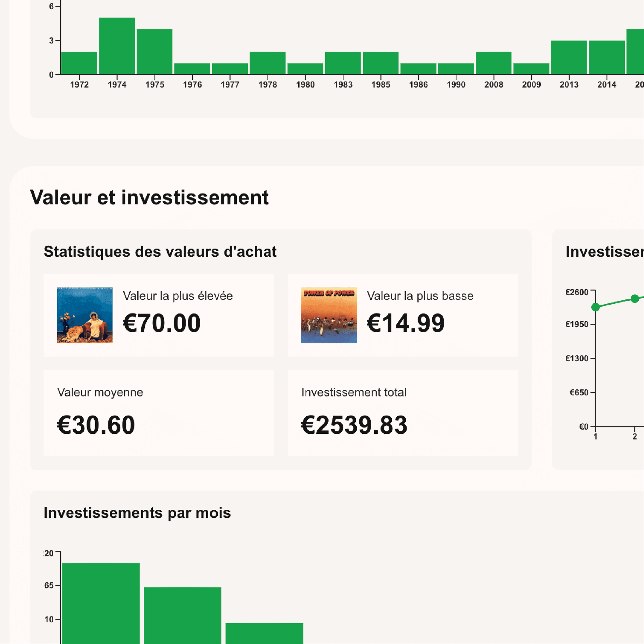
Task: Click the 'Valeur et investissement' section title
Action: (149, 197)
